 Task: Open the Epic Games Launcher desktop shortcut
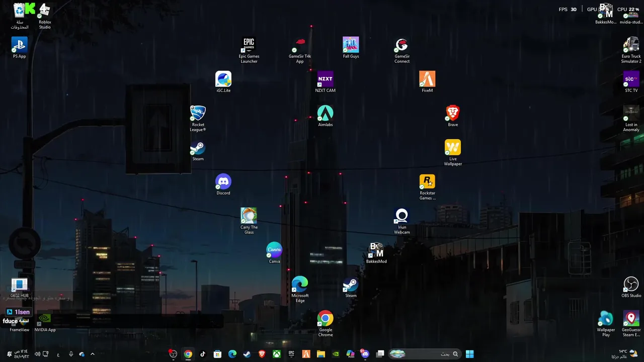tap(249, 50)
